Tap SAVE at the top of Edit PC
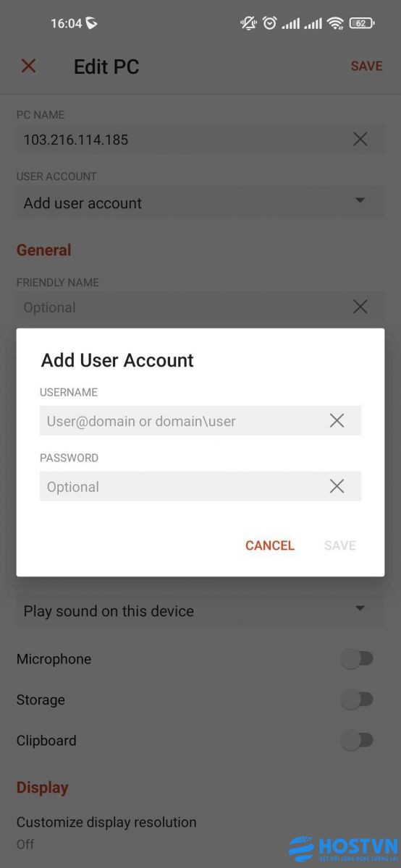Viewport: 401px width, 868px height. (366, 66)
